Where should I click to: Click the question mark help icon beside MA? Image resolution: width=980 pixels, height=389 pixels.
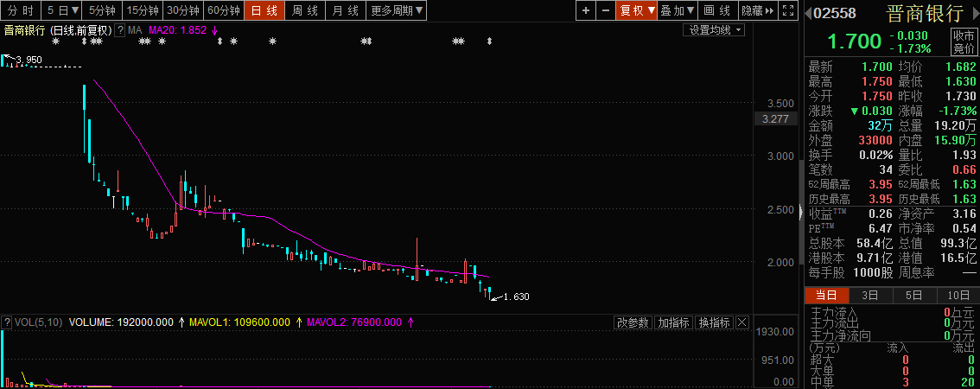(x=120, y=30)
